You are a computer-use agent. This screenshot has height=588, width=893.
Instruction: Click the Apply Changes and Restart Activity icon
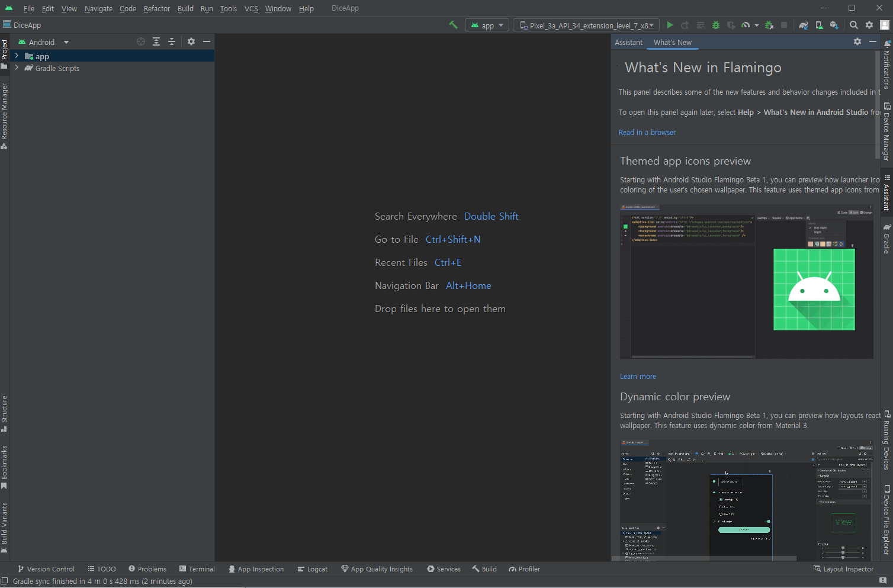tap(685, 25)
